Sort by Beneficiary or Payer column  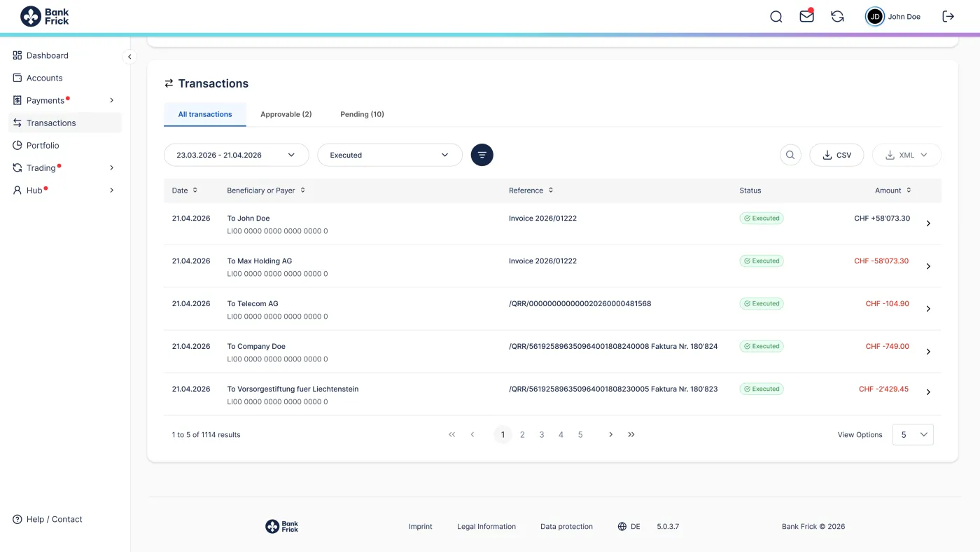(266, 190)
